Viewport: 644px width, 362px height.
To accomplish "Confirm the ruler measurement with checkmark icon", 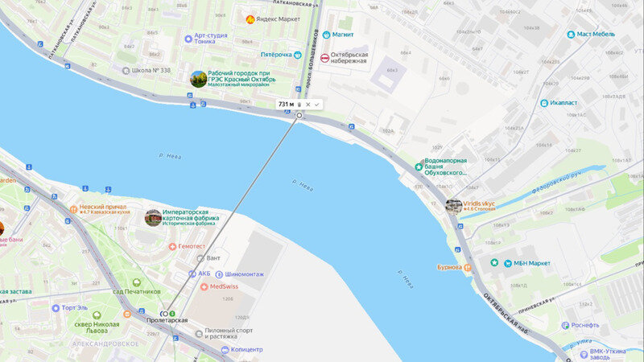I will click(316, 105).
